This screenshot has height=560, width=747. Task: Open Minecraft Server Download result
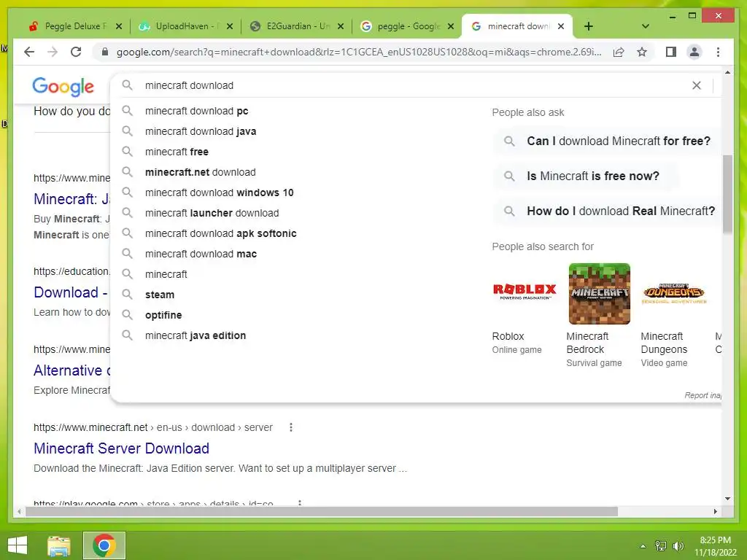(x=122, y=448)
